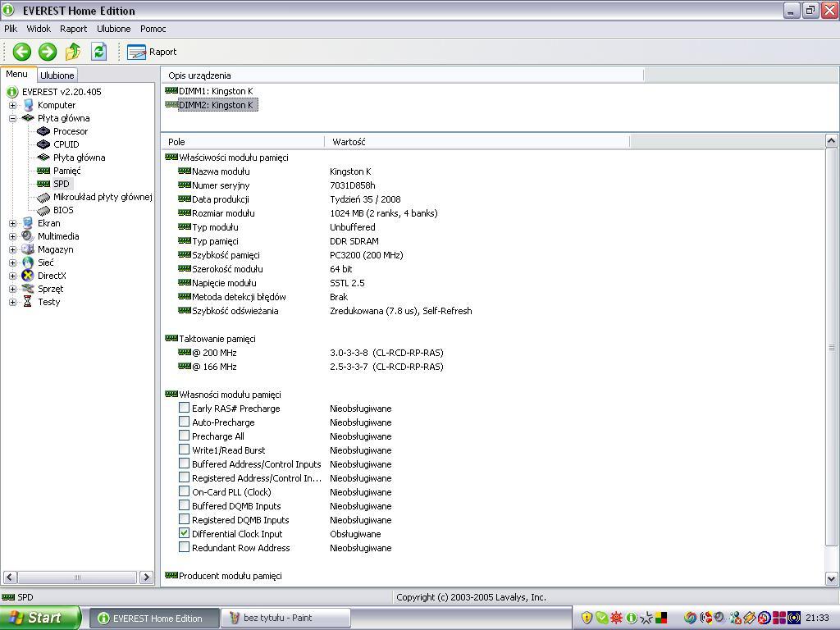Select the Multimedia tree item
This screenshot has width=840, height=630.
click(x=58, y=236)
